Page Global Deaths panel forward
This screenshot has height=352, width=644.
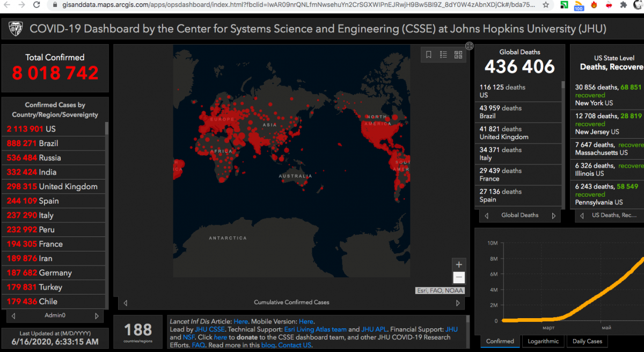pyautogui.click(x=553, y=215)
